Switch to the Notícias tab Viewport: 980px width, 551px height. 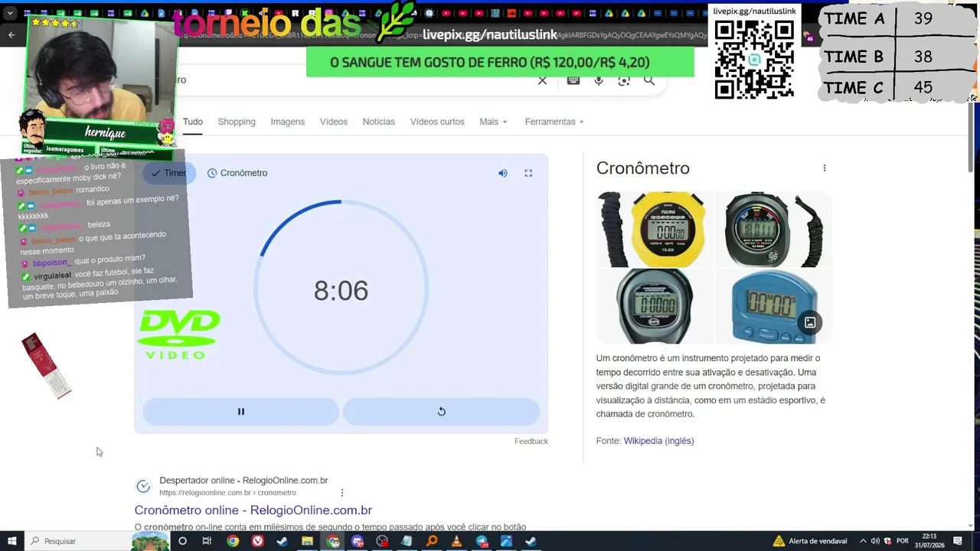click(379, 122)
